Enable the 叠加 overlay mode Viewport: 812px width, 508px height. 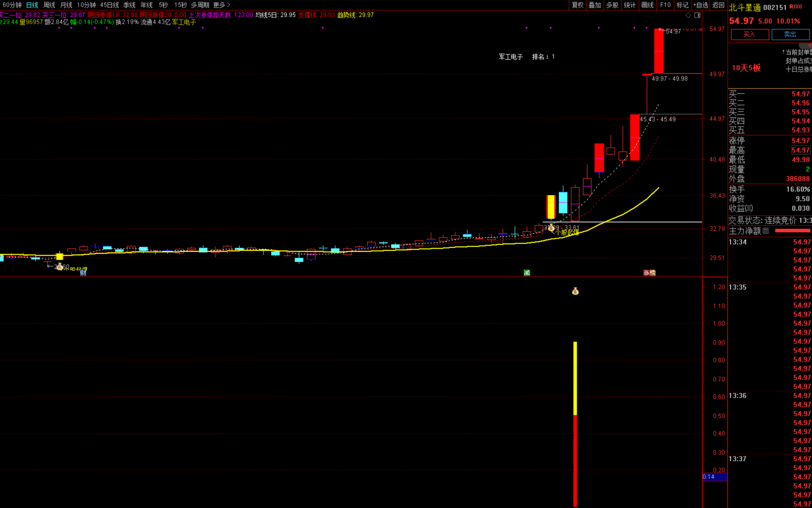[x=595, y=5]
